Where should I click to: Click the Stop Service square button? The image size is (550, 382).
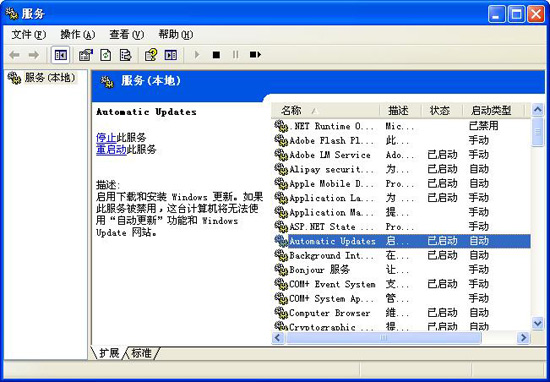[x=216, y=55]
